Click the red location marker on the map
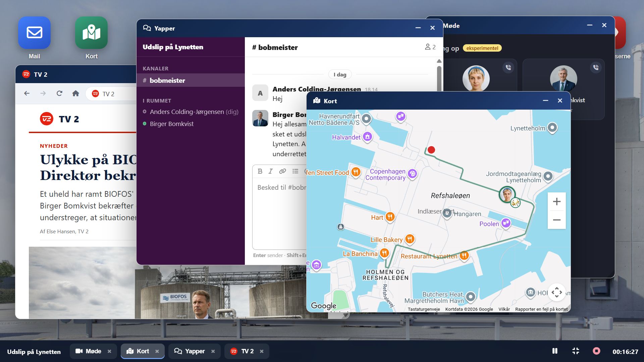 (x=431, y=150)
